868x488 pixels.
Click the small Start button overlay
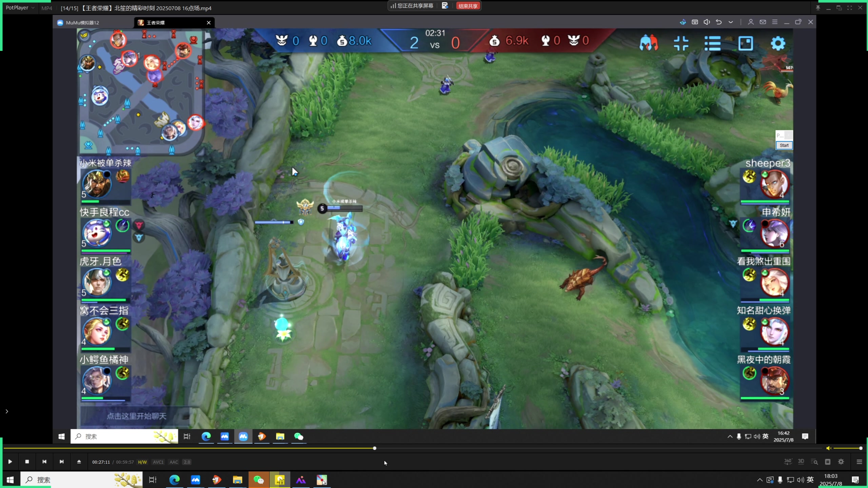point(784,145)
